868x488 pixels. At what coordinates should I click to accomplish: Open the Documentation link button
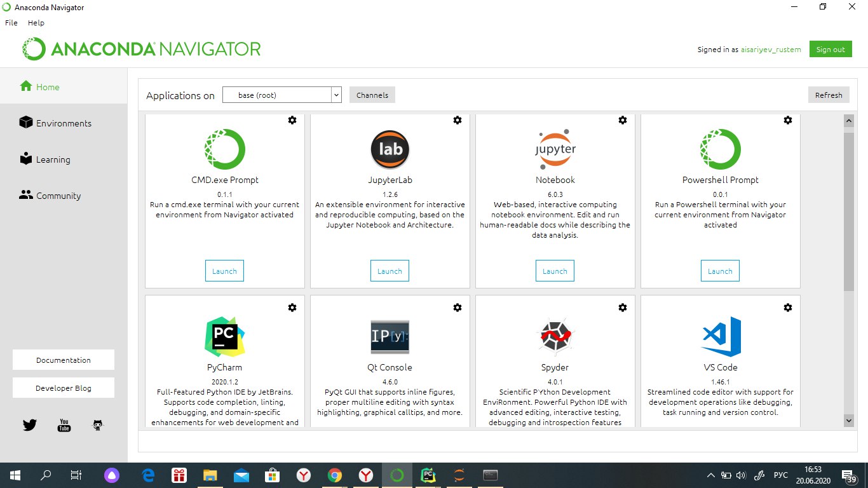click(64, 360)
